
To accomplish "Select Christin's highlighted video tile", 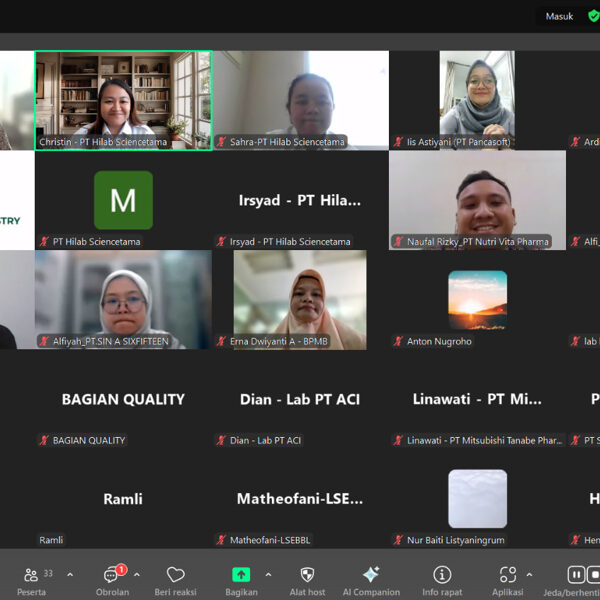I will click(123, 100).
